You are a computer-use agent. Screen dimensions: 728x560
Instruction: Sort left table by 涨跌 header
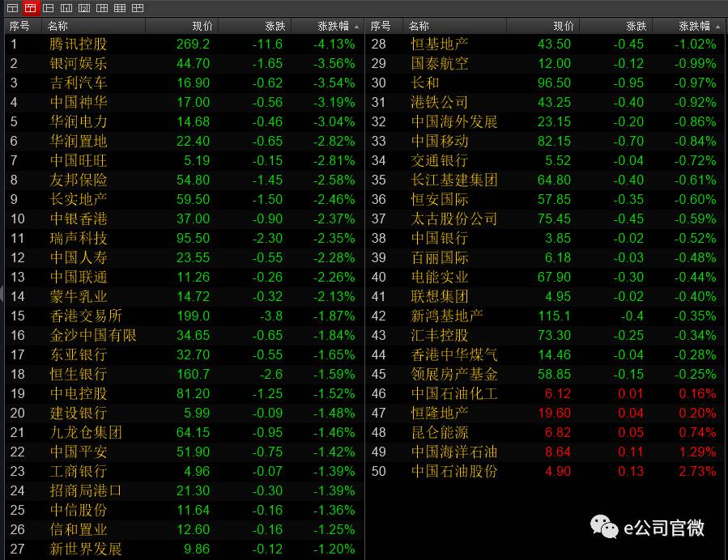click(275, 27)
